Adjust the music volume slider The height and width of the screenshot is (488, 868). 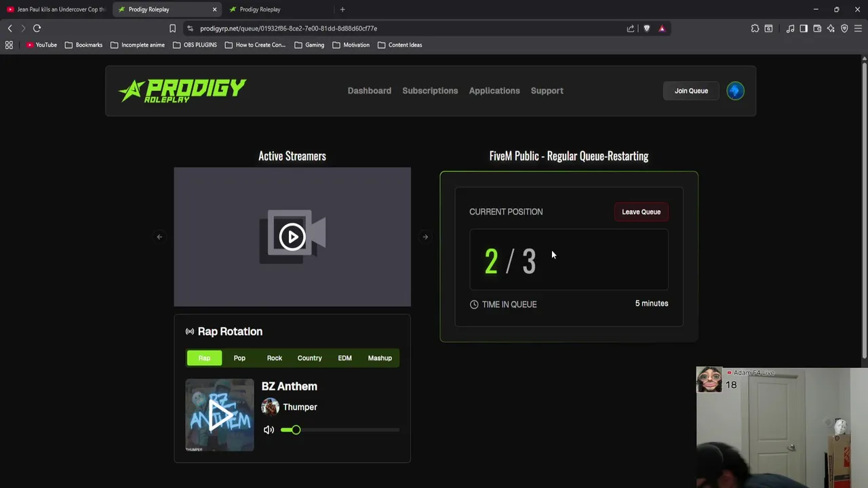click(340, 430)
